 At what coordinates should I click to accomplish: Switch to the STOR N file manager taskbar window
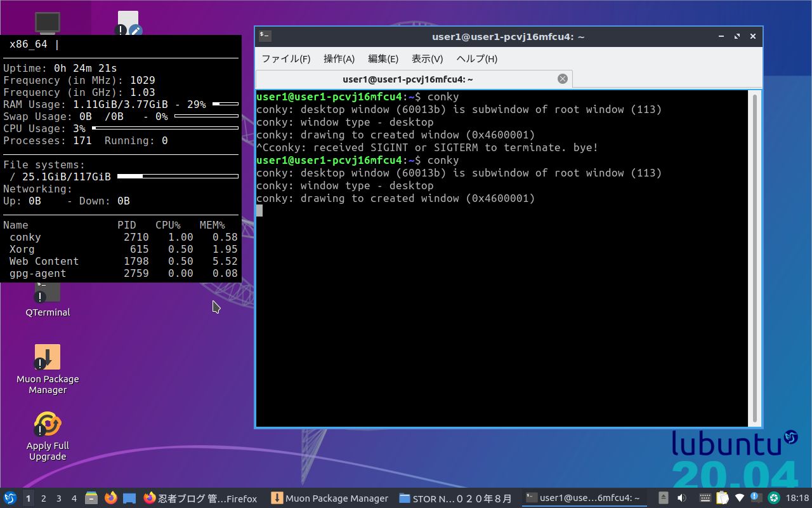[x=456, y=498]
